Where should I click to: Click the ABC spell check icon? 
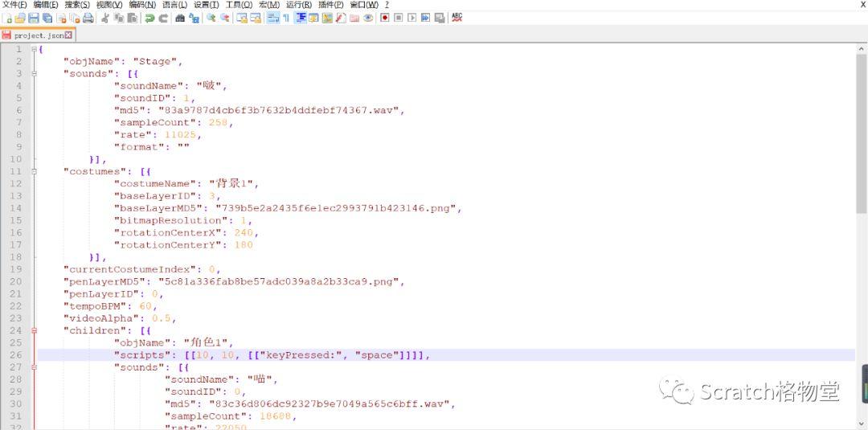click(457, 18)
